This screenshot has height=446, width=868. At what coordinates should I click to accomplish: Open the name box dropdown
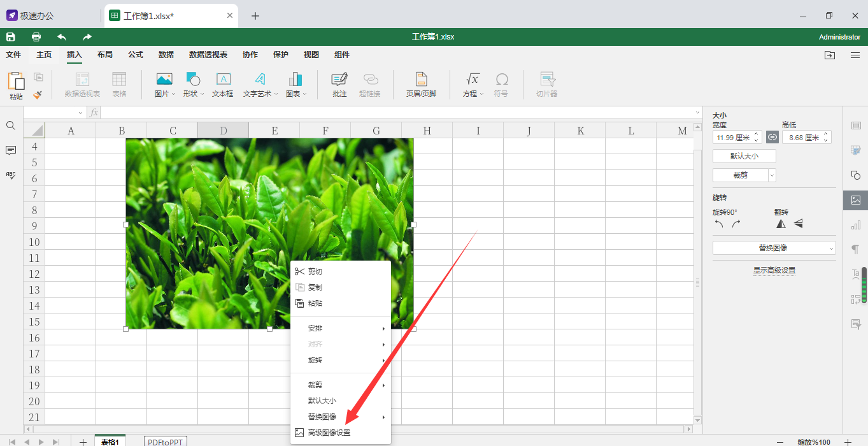pyautogui.click(x=81, y=113)
